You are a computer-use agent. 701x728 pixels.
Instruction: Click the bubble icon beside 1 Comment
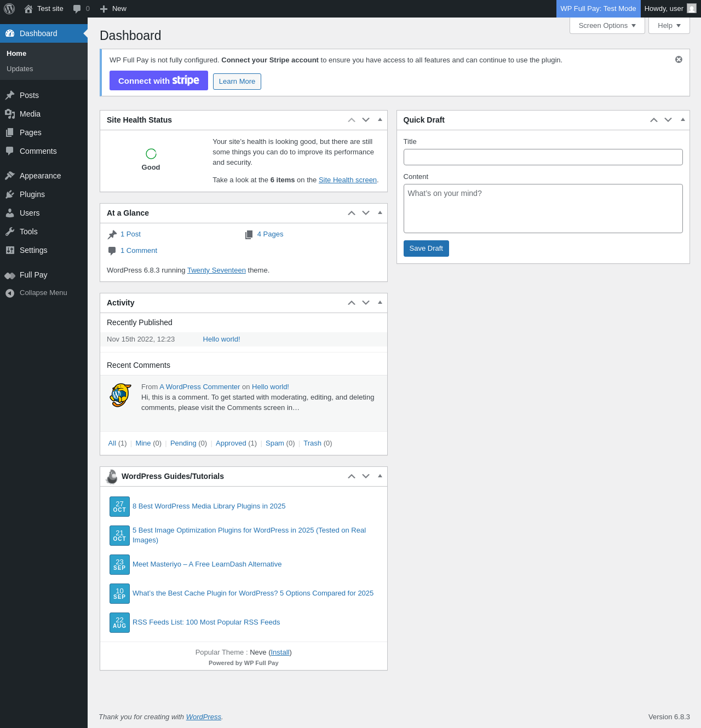pyautogui.click(x=112, y=251)
